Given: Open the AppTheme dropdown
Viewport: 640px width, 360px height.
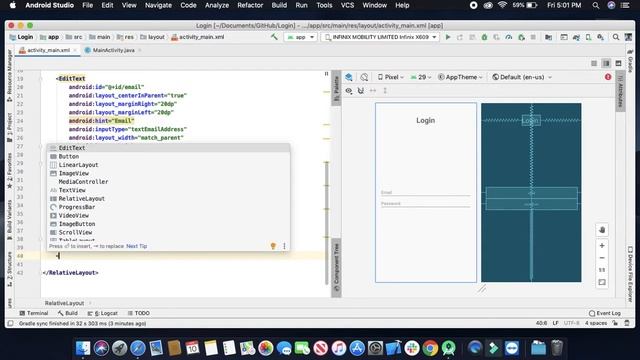Looking at the screenshot, I should tap(460, 77).
